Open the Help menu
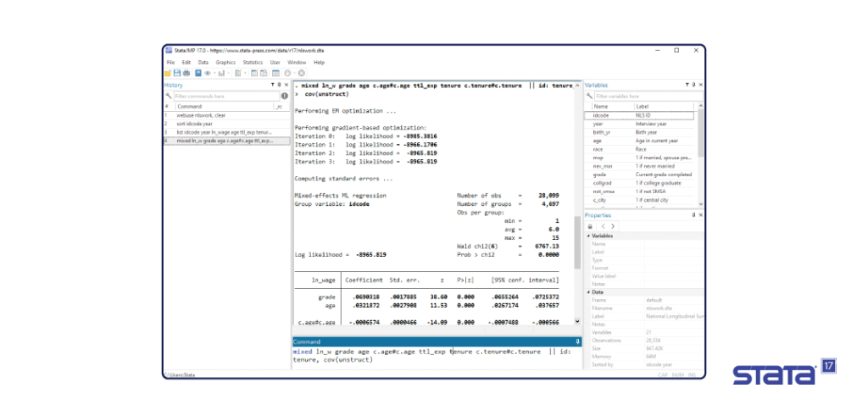Image resolution: width=868 pixels, height=416 pixels. pos(319,63)
